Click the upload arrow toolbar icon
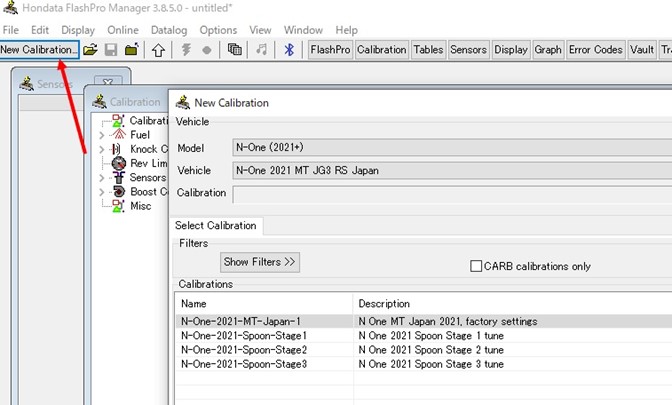 tap(159, 50)
